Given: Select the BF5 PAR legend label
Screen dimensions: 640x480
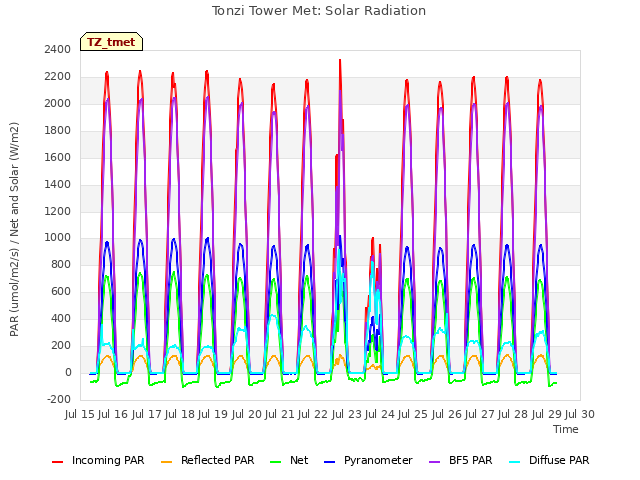Looking at the screenshot, I should (471, 460).
